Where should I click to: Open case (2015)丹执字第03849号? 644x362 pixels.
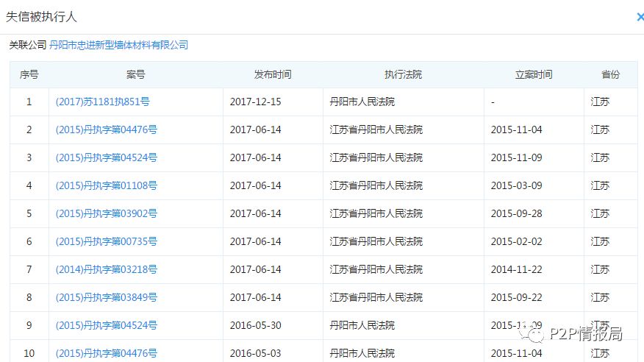pos(107,297)
